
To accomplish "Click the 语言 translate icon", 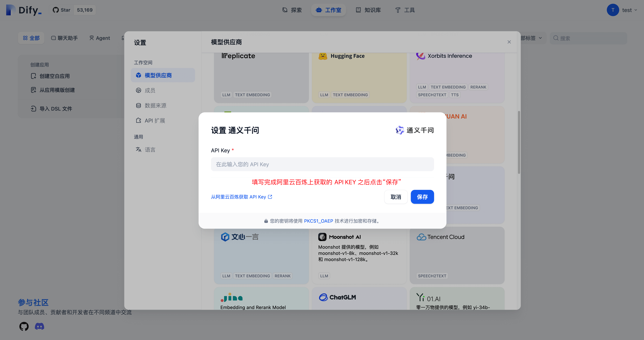I will click(x=138, y=149).
